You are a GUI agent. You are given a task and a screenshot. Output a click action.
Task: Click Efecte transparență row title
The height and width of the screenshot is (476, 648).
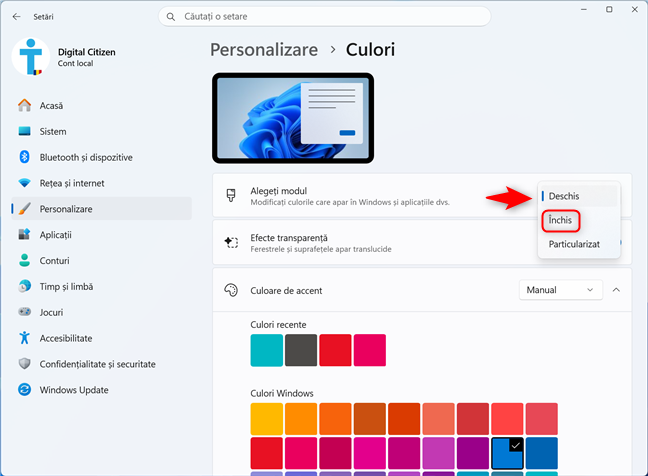[x=289, y=238]
